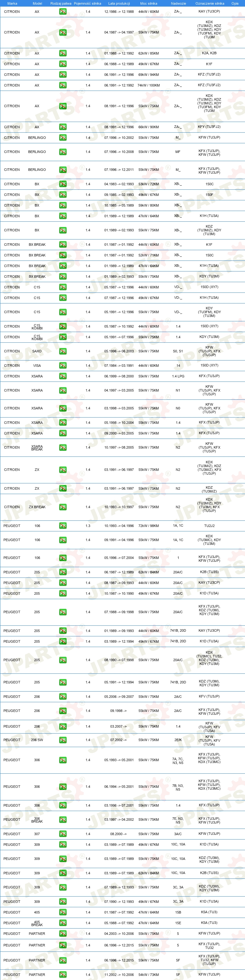Click the 04.2003 -> 10.2006 production years cell
The image size is (245, 980).
(119, 934)
